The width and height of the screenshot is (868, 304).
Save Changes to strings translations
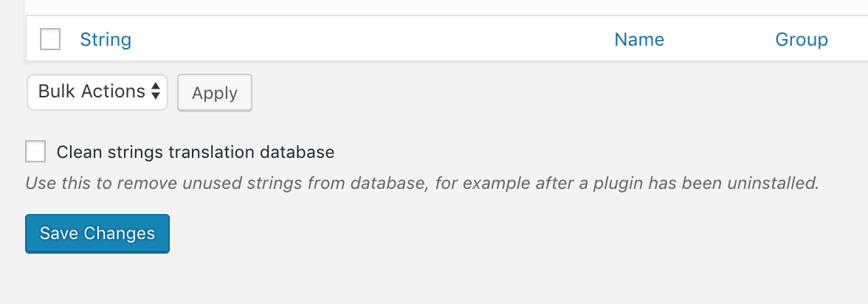click(97, 233)
